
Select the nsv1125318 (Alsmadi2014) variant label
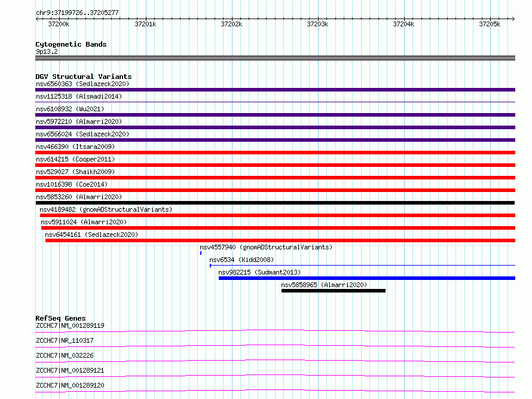coord(79,96)
